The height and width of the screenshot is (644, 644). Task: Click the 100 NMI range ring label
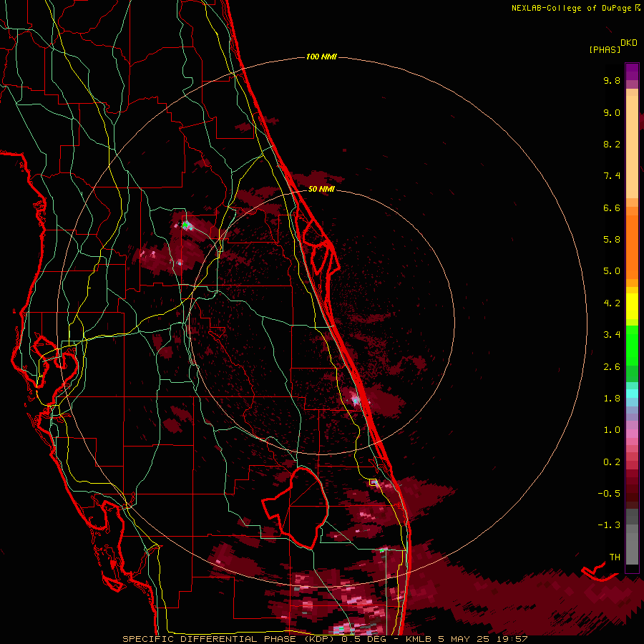pos(321,57)
